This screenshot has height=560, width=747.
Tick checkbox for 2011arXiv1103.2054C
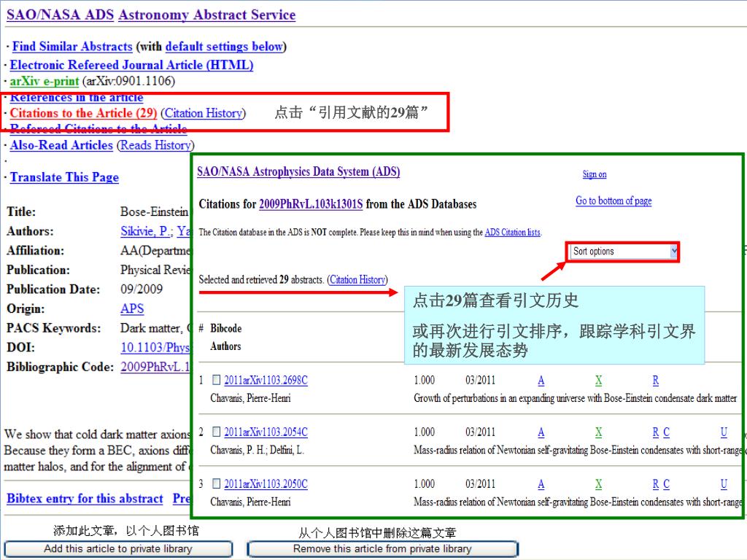(216, 432)
